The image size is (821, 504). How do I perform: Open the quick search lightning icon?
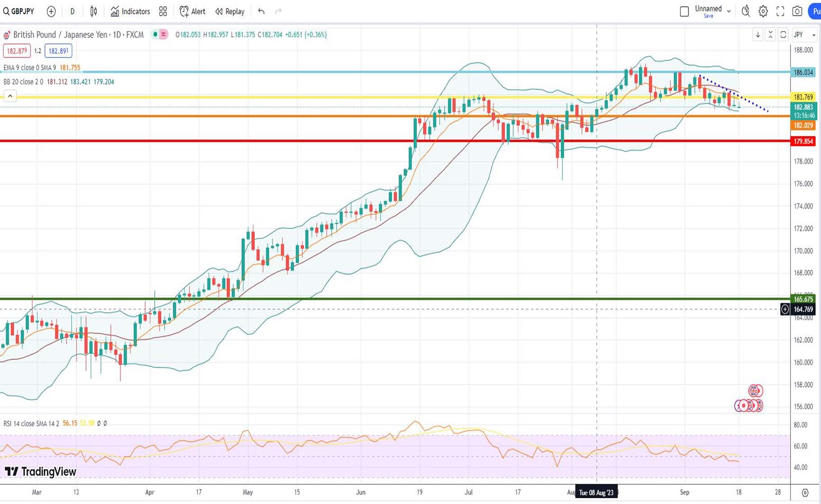coord(745,11)
